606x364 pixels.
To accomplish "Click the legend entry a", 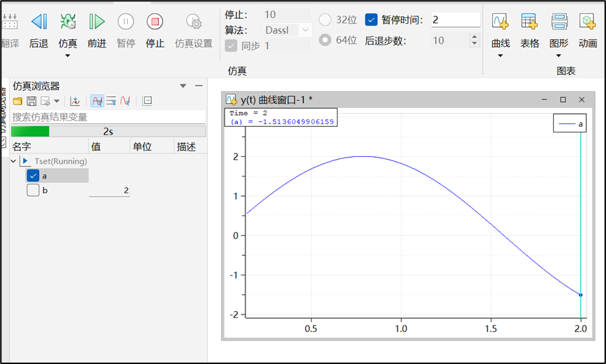I will (570, 123).
